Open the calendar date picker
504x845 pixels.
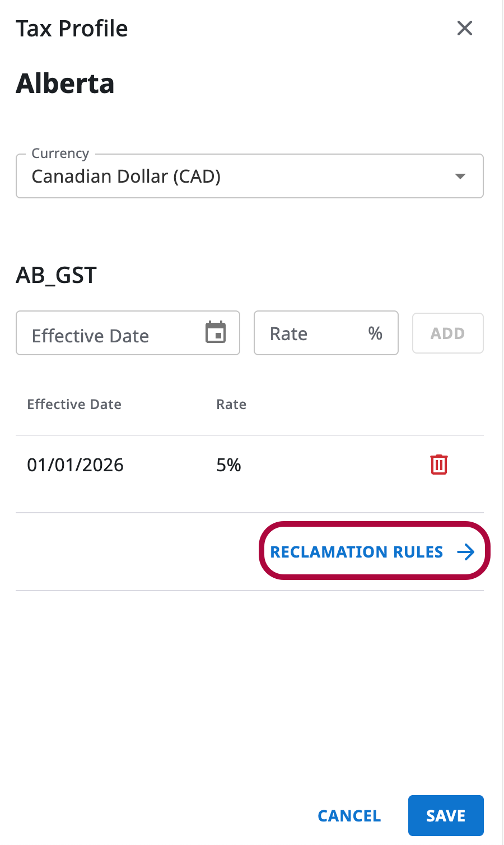[x=216, y=332]
